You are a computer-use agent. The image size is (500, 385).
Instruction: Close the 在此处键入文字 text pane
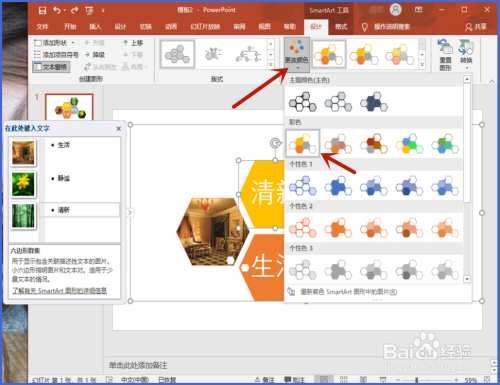(119, 129)
